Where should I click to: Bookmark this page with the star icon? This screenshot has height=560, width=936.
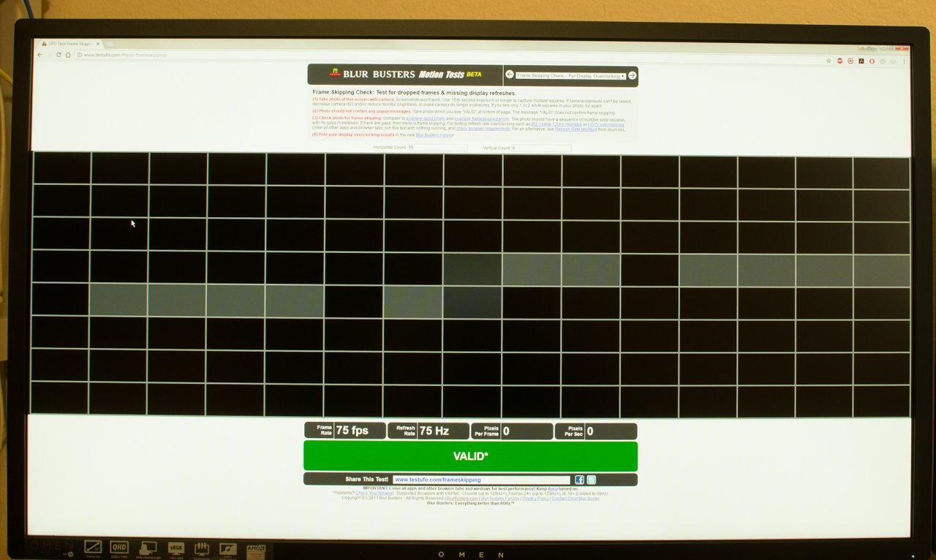(x=828, y=61)
